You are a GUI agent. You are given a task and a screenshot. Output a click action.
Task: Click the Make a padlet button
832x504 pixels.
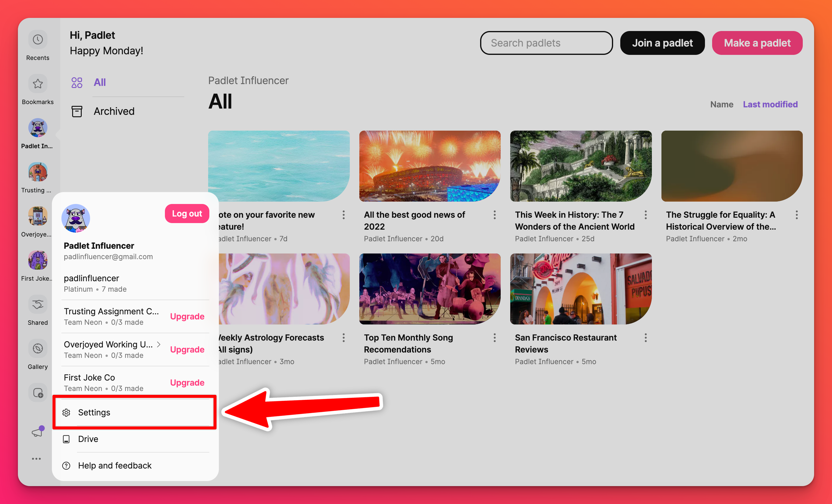click(x=758, y=42)
